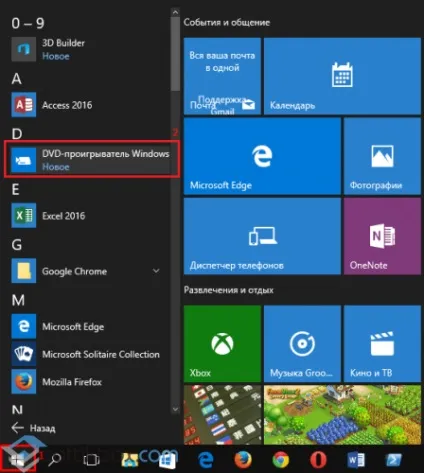
Task: Click the Развлечения и отдых group title
Action: [x=229, y=290]
